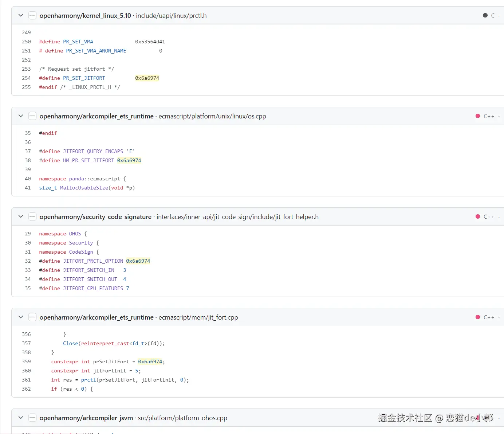Collapse the os.cpp search result
The height and width of the screenshot is (434, 504).
[21, 116]
